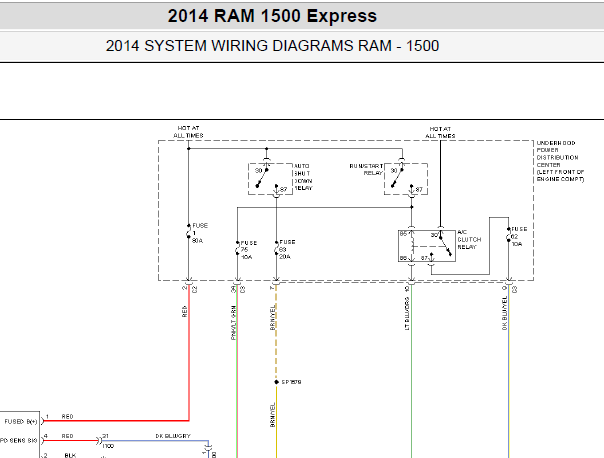The image size is (604, 458).
Task: Click the 'A/C CLUTCH RELAY' label
Action: pos(469,240)
